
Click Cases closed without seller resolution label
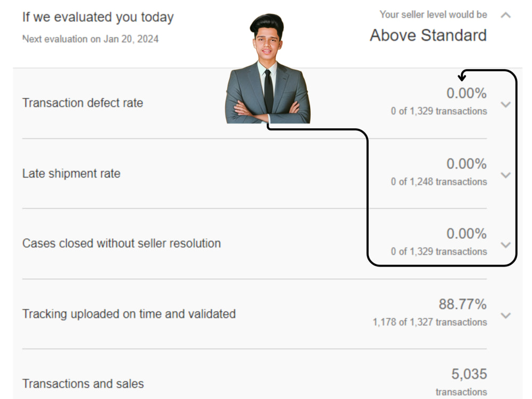coord(121,244)
